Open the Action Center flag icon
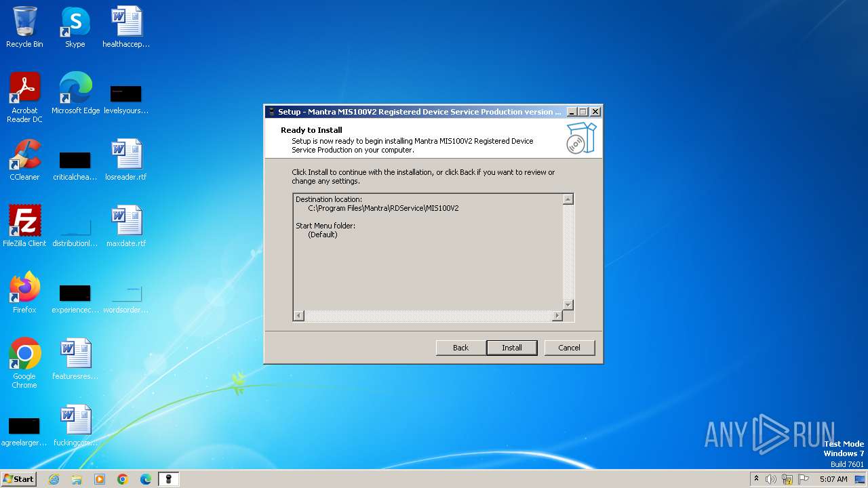868x488 pixels. 804,479
